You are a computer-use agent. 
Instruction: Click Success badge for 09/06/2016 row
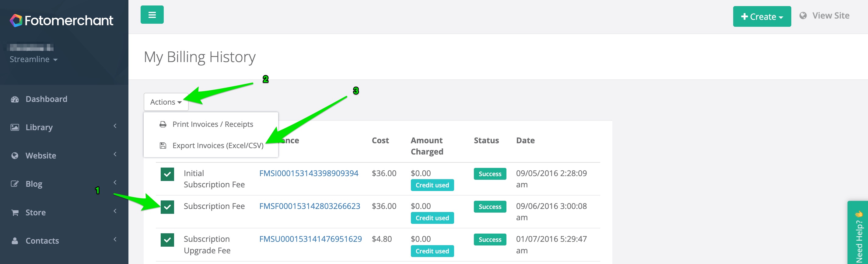click(x=490, y=207)
